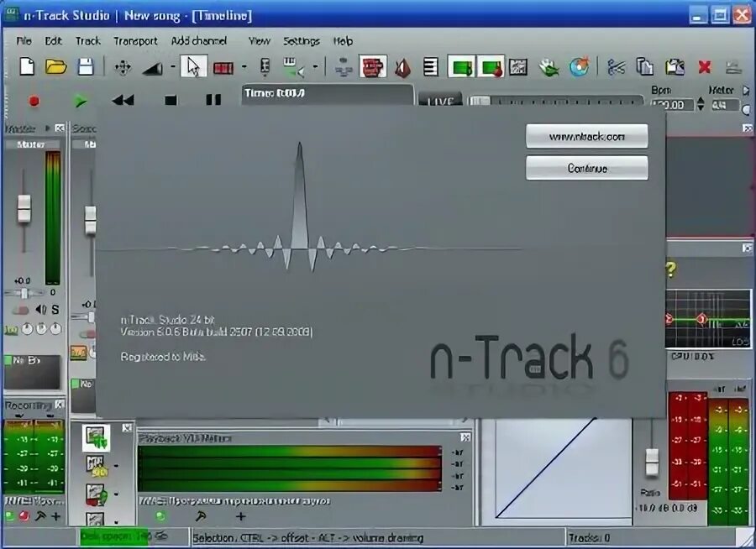
Task: Create a new song with the blank page icon
Action: click(x=27, y=66)
